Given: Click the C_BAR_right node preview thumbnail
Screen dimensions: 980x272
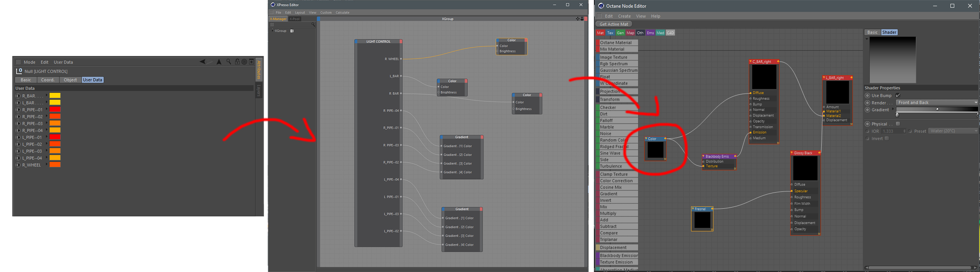Looking at the screenshot, I should coord(764,77).
